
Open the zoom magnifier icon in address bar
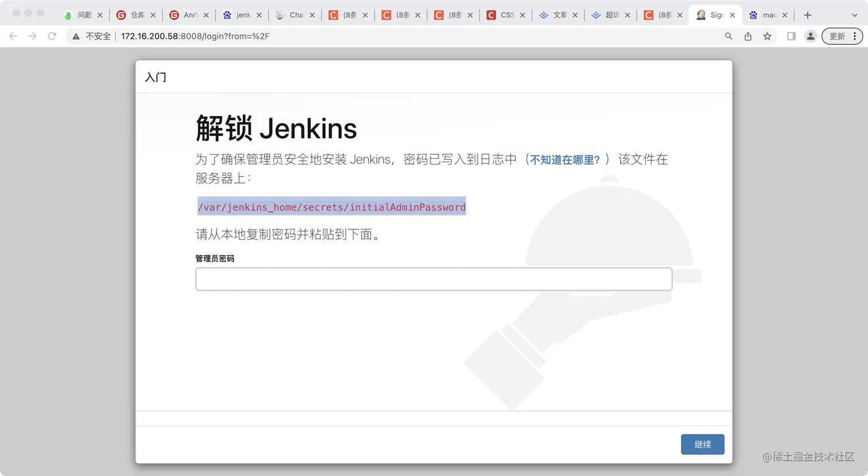tap(728, 36)
